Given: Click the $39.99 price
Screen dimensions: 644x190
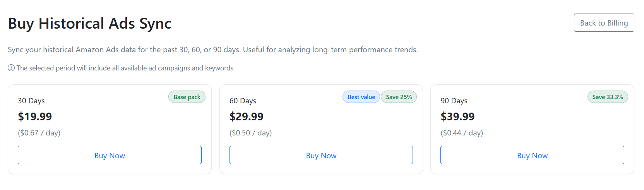Looking at the screenshot, I should 457,116.
